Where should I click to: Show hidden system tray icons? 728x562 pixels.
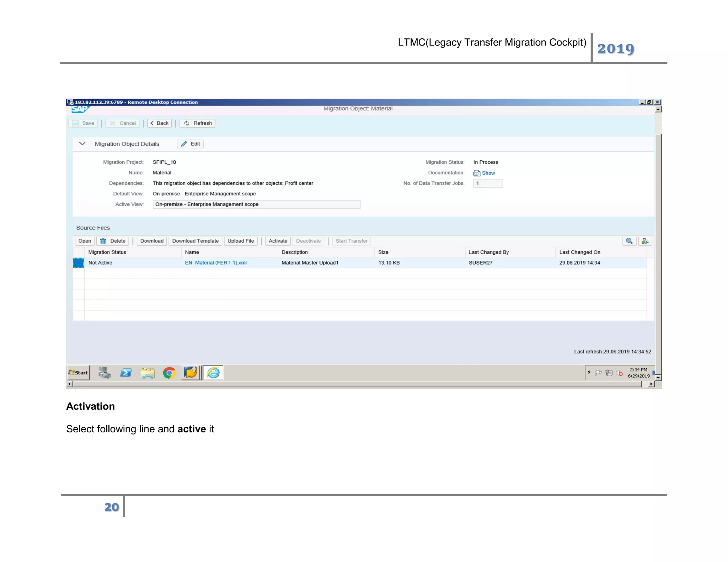[589, 372]
